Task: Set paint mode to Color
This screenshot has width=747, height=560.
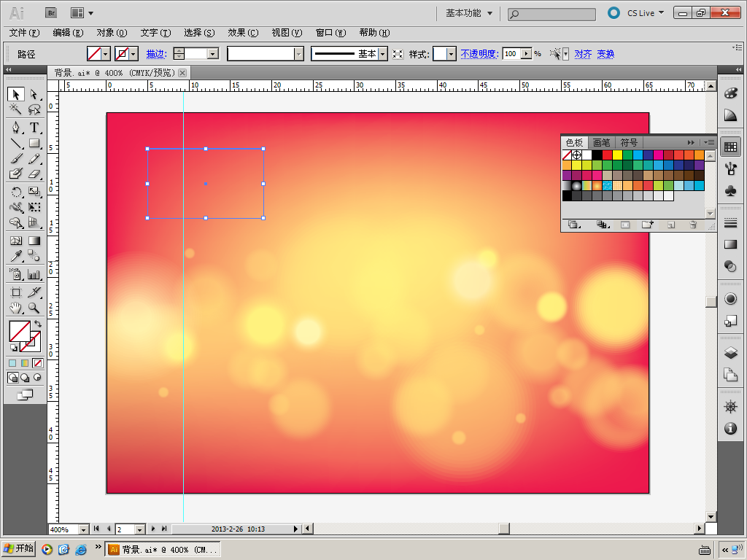Action: pos(13,363)
